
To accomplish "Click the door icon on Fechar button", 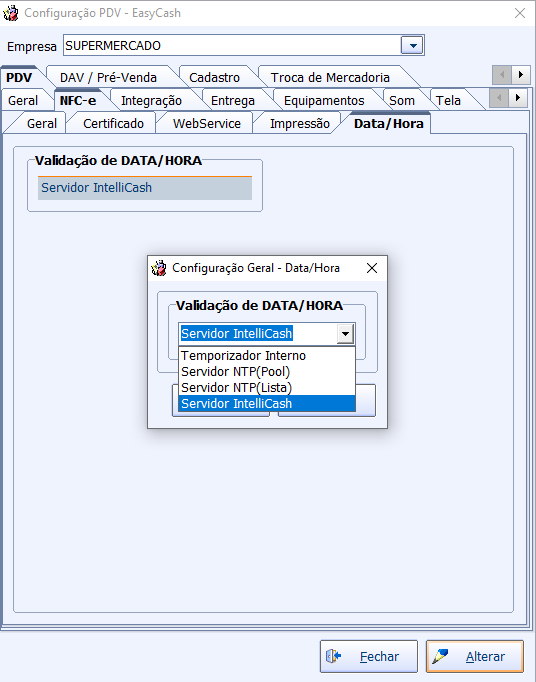I will click(334, 656).
